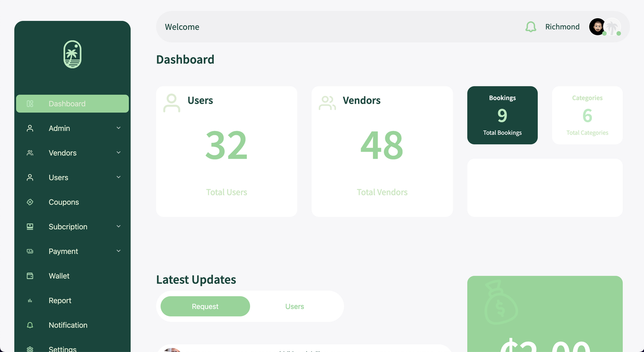
Task: Switch to the Users tab under Latest Updates
Action: coord(295,306)
